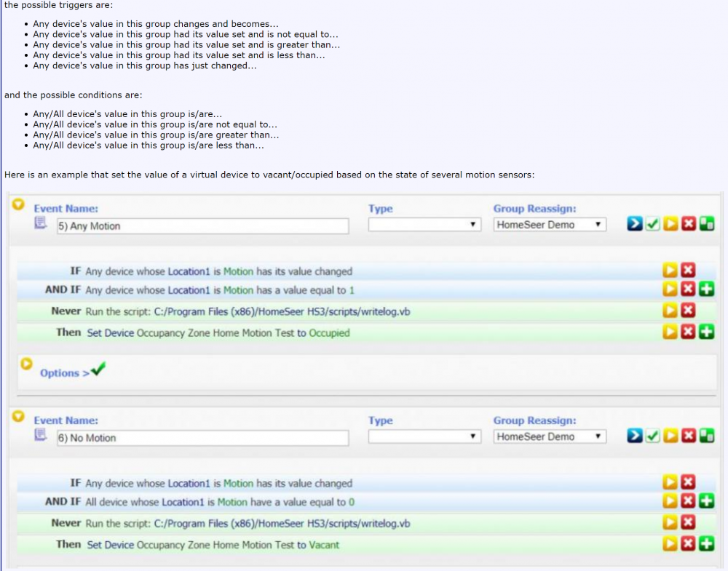Toggle the green checkmark for Any Motion event
This screenshot has height=571, width=728.
(x=653, y=225)
